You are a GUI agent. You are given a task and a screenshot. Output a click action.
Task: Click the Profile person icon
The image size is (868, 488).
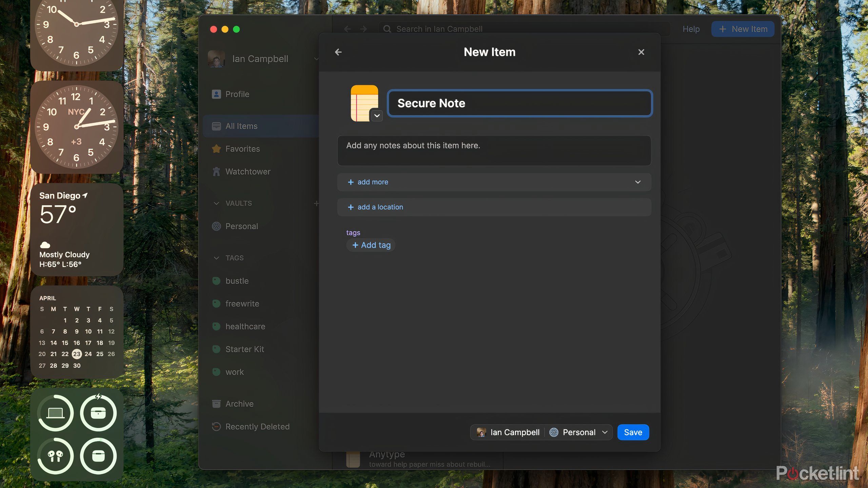216,94
